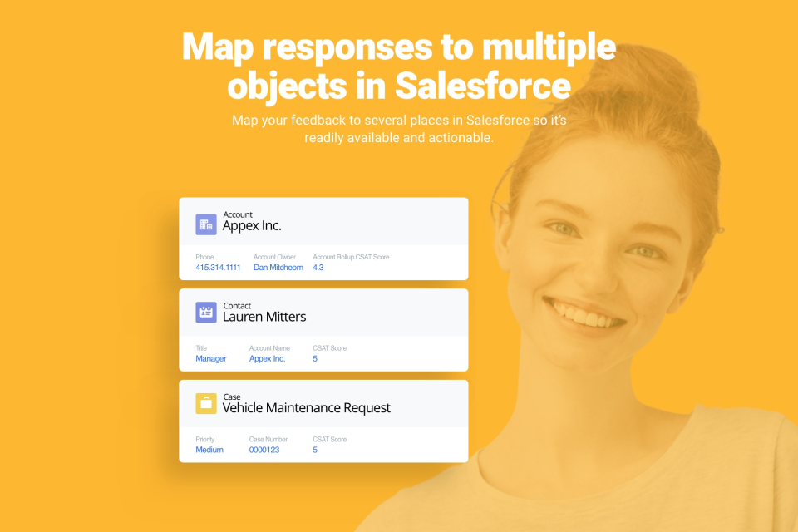This screenshot has width=798, height=532.
Task: Click the Title field label
Action: [x=201, y=347]
